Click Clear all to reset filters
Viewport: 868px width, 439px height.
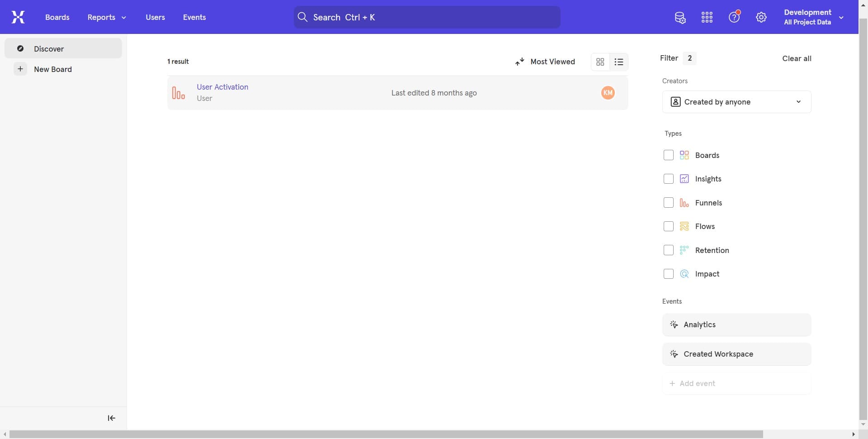pyautogui.click(x=797, y=58)
